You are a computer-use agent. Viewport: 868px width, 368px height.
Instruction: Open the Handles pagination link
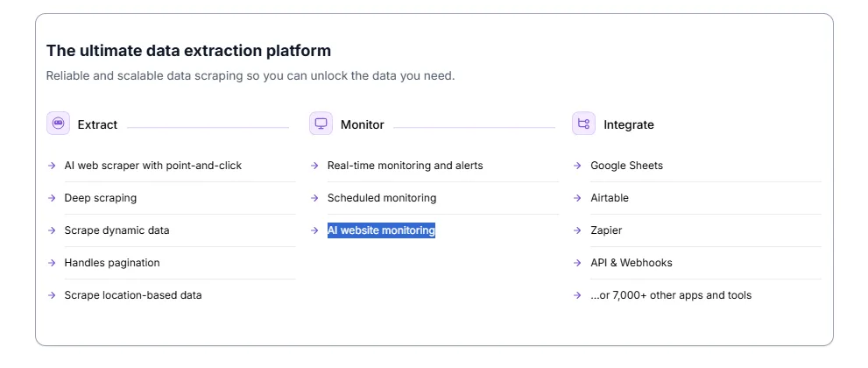coord(112,263)
